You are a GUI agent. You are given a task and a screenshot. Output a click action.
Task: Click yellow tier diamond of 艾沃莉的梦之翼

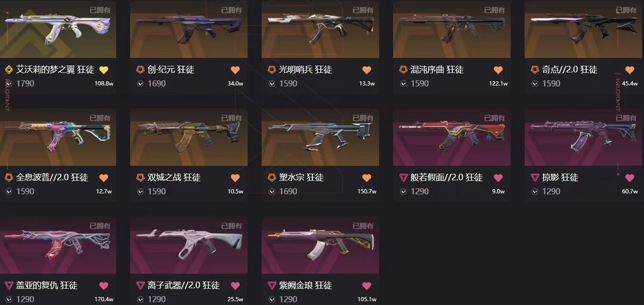click(x=9, y=70)
